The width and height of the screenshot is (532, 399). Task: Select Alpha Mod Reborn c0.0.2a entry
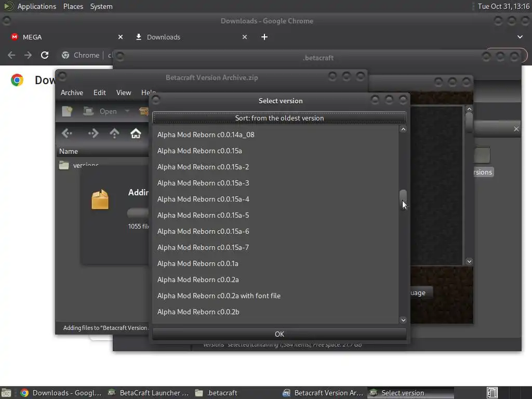275,280
